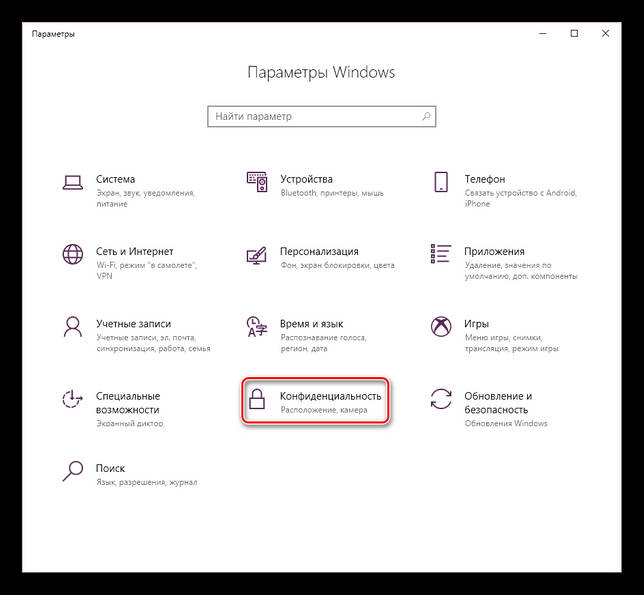Open the Телефон settings title
This screenshot has height=595, width=644.
(x=485, y=179)
